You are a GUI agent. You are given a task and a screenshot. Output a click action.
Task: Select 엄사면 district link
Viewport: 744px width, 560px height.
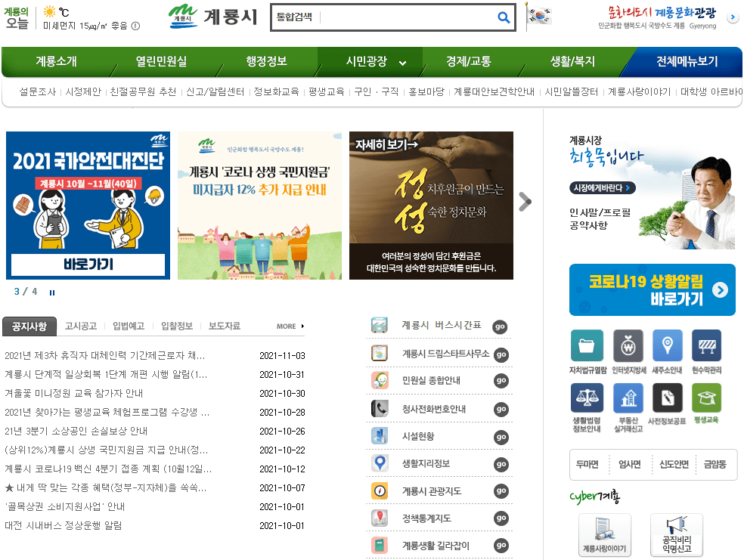[630, 465]
